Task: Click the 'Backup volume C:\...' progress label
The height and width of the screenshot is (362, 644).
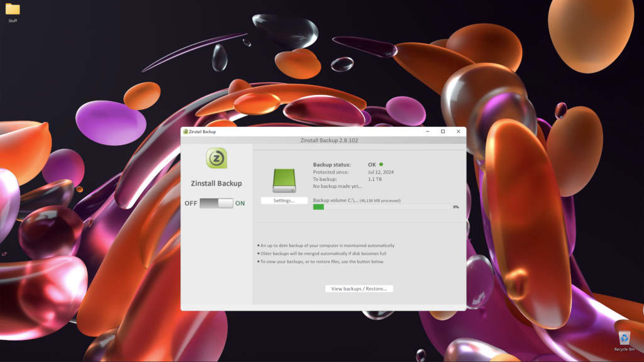Action: (x=335, y=200)
